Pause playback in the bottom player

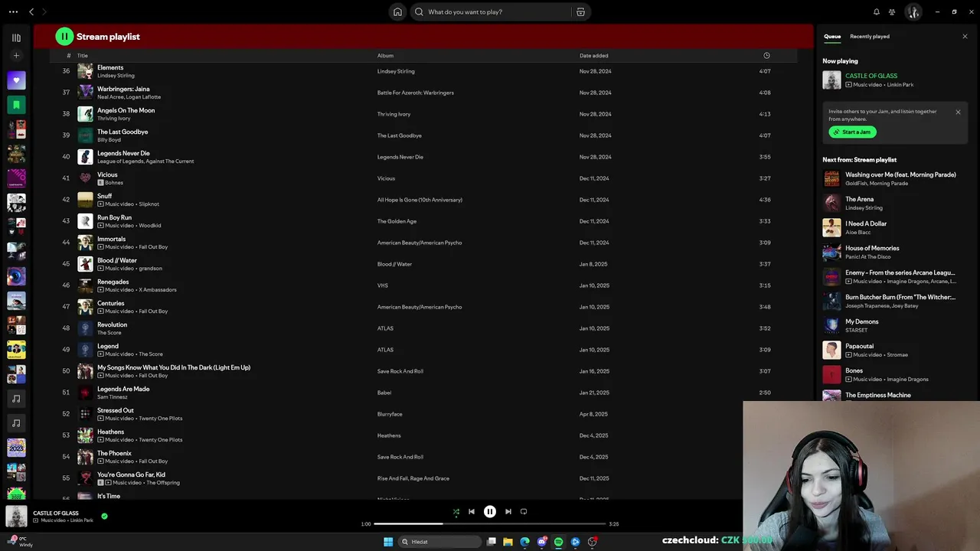490,511
